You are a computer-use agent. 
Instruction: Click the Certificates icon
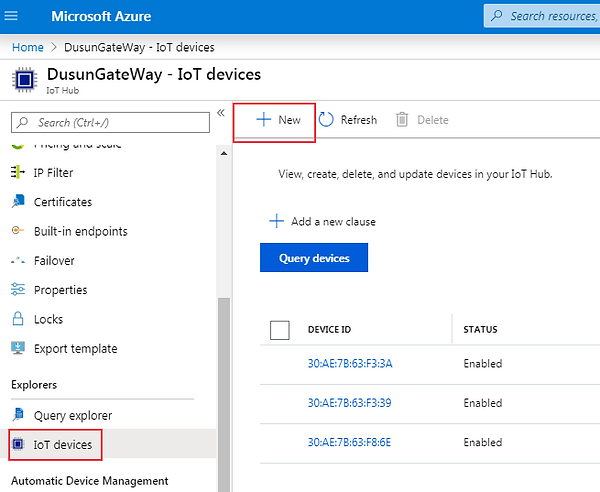pos(18,201)
